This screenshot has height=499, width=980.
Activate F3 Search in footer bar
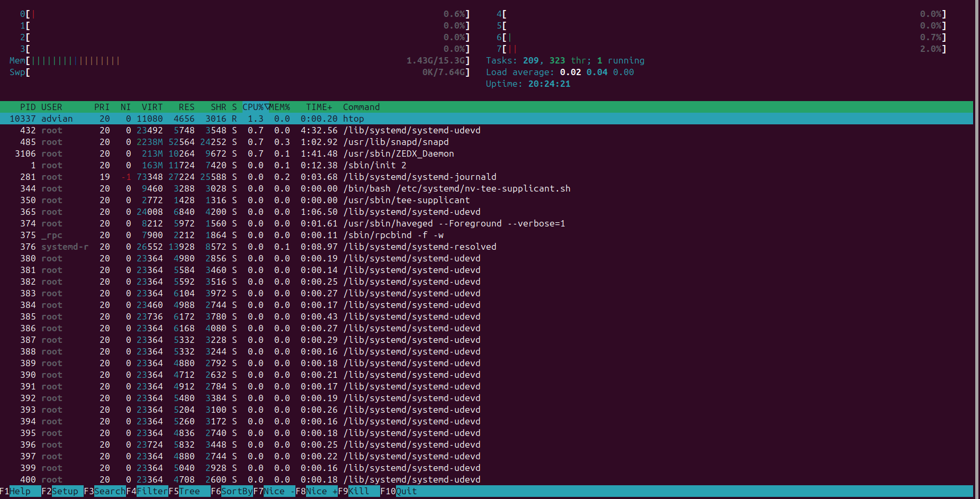click(105, 491)
